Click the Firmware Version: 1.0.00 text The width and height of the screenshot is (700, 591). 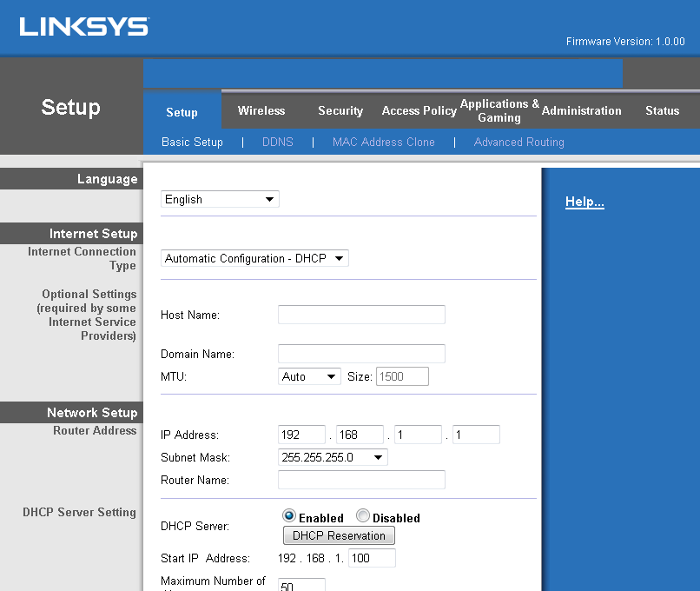(625, 42)
